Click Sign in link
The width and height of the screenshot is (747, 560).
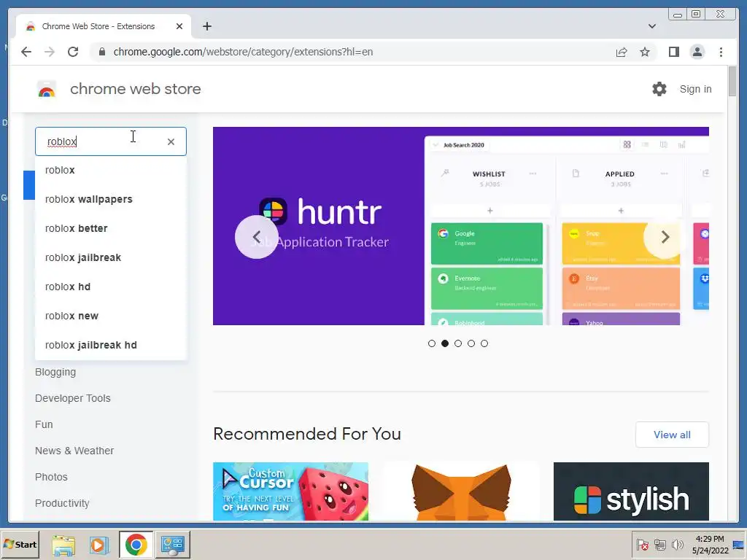tap(695, 89)
